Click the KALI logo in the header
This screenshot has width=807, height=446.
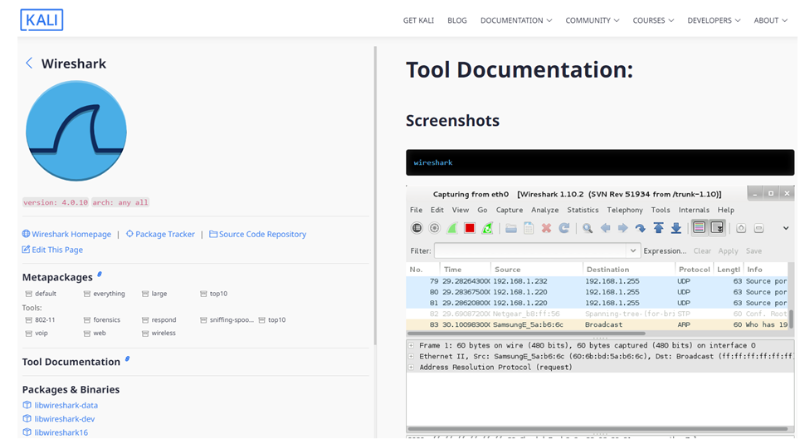tap(42, 20)
